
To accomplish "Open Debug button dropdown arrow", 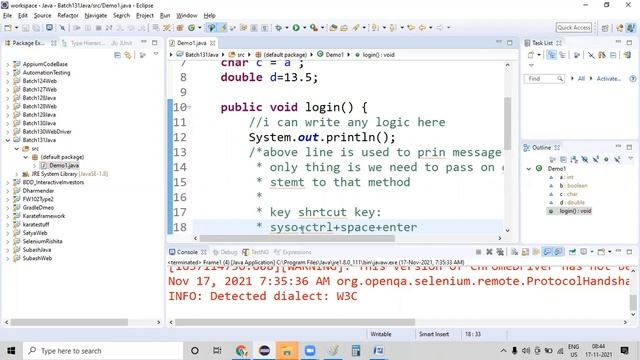I will click(287, 28).
